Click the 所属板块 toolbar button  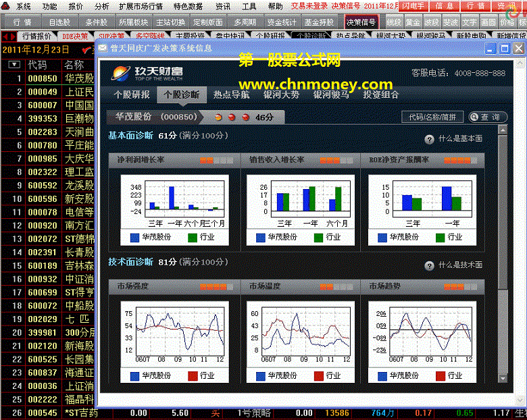tap(133, 22)
